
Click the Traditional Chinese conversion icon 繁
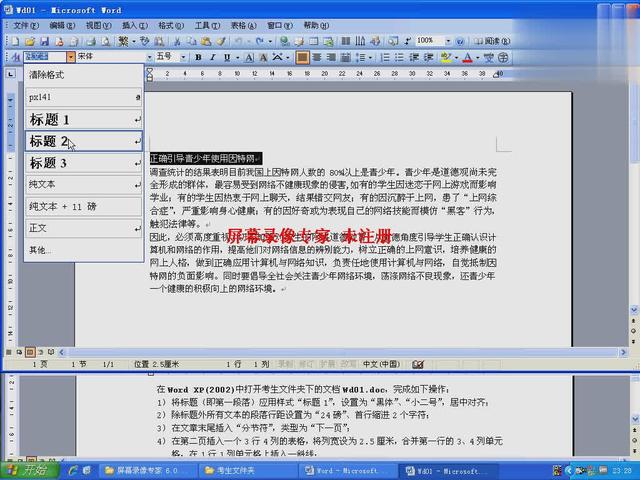(123, 41)
